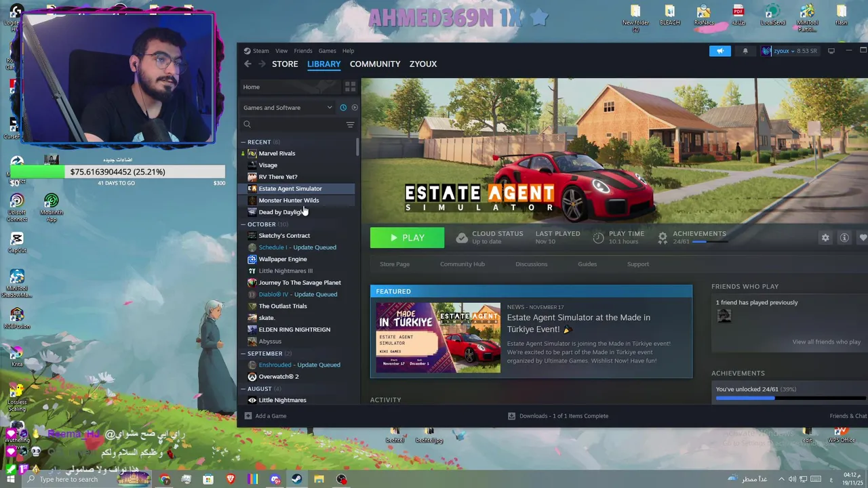Open the Friends menu
The image size is (868, 488).
[x=303, y=51]
